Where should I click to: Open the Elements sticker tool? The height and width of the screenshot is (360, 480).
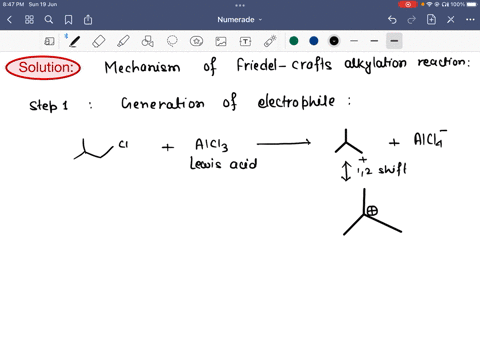(196, 41)
